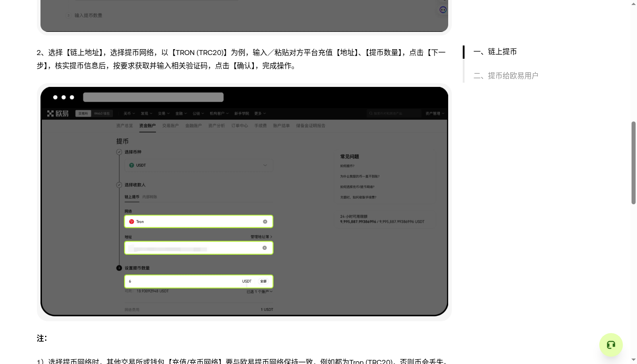Image resolution: width=637 pixels, height=364 pixels.
Task: Open the 储备金证明报告 tab
Action: [311, 126]
